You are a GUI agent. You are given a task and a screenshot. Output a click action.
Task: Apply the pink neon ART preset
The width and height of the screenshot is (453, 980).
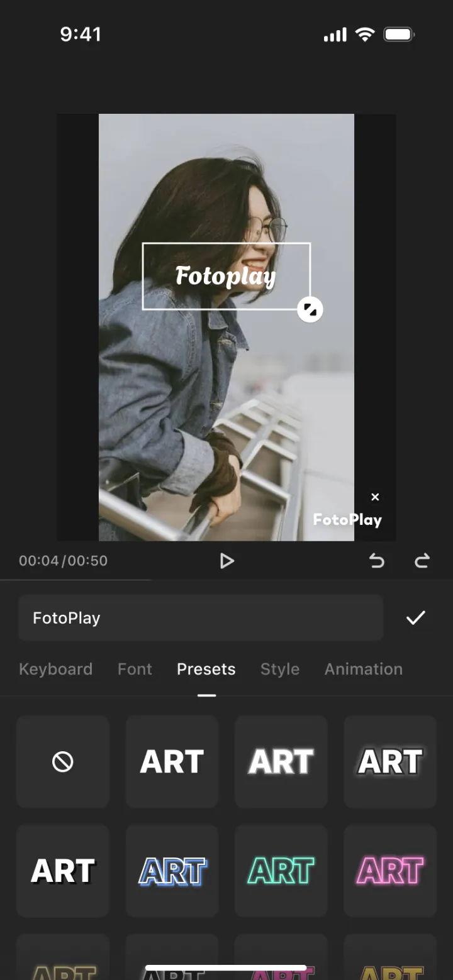pos(390,871)
